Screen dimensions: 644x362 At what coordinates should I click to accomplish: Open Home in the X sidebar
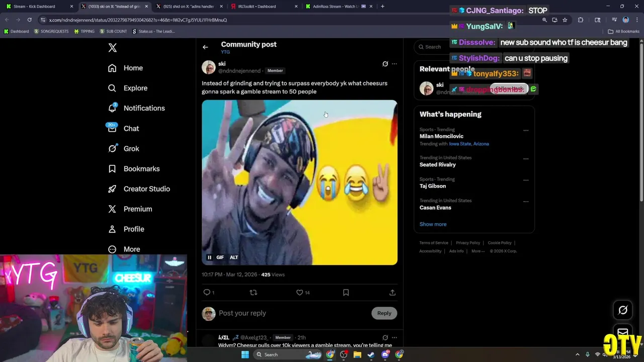tap(126, 68)
